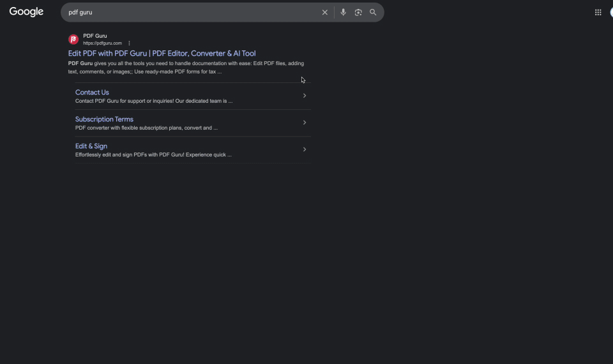Click the chevron in Subscription Terms row
Viewport: 613px width, 364px height.
pos(304,123)
